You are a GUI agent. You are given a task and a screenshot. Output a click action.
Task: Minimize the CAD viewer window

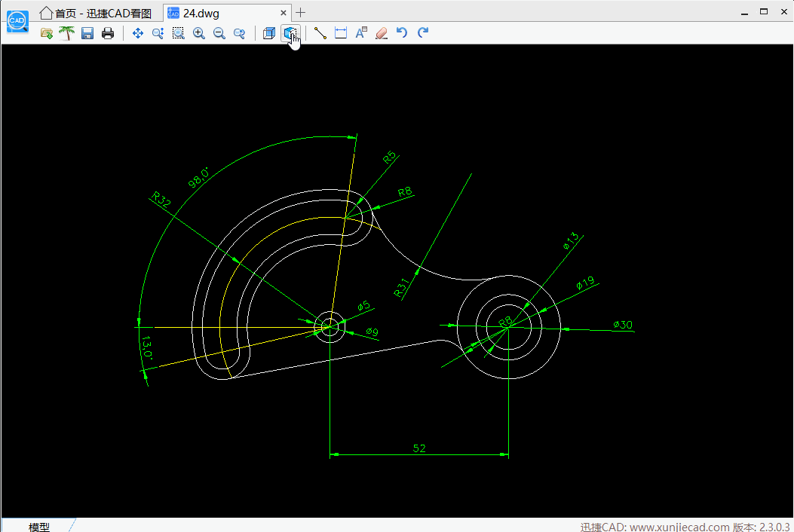(x=744, y=13)
